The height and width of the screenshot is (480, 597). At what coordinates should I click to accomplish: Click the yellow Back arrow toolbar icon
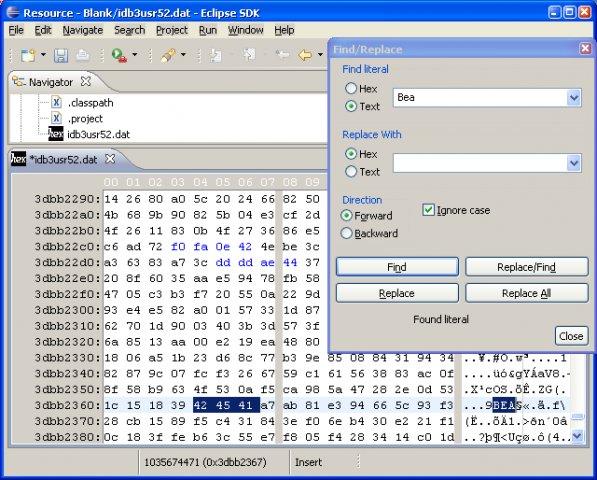point(305,56)
